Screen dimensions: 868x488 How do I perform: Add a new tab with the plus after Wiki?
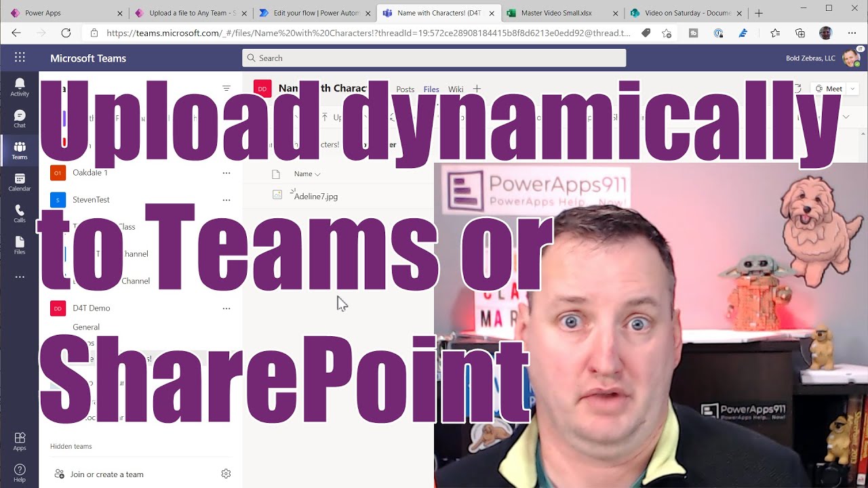coord(477,89)
